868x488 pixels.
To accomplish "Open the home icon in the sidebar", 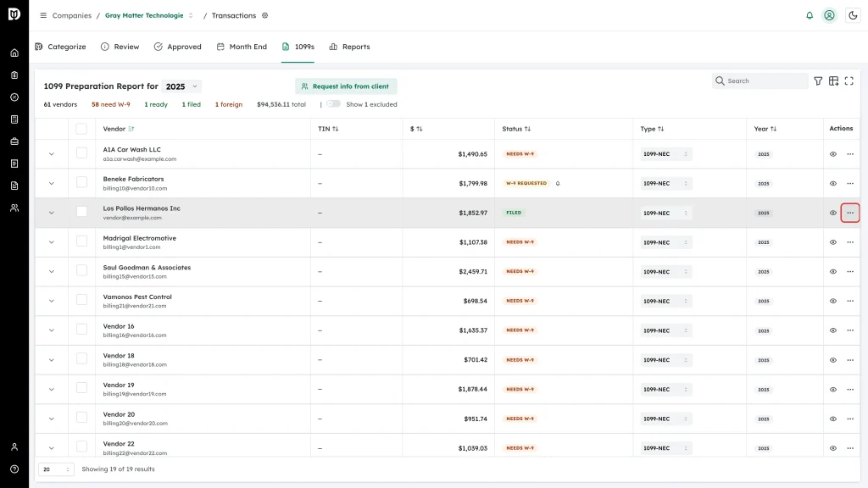I will pos(14,53).
